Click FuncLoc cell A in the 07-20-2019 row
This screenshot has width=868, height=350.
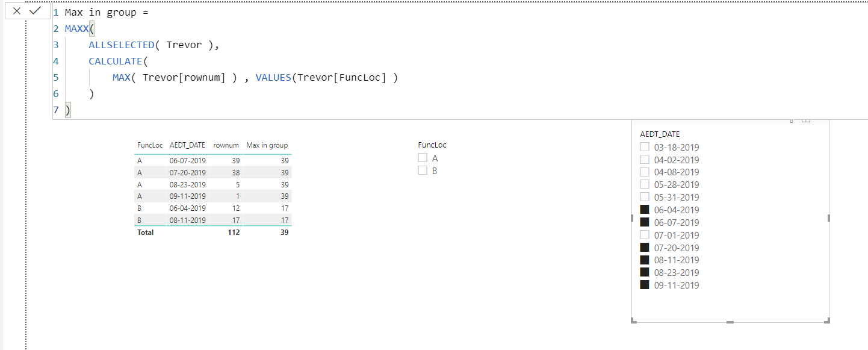[140, 172]
